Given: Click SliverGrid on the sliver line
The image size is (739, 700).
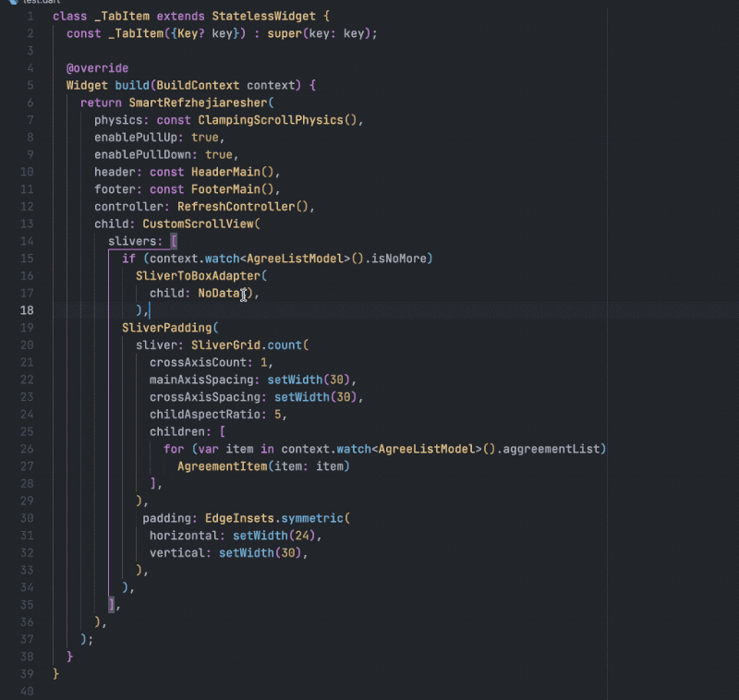Looking at the screenshot, I should click(x=225, y=345).
